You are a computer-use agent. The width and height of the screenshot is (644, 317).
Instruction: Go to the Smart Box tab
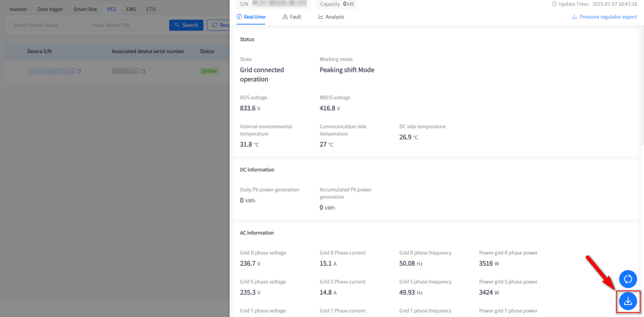[x=85, y=9]
